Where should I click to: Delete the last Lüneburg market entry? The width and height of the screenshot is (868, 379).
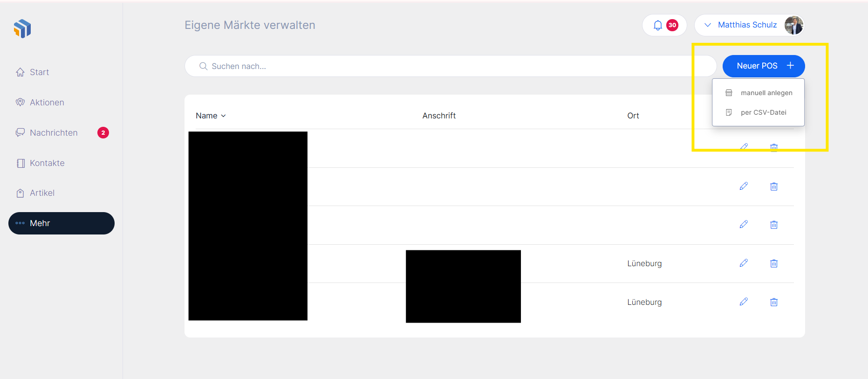(x=774, y=302)
